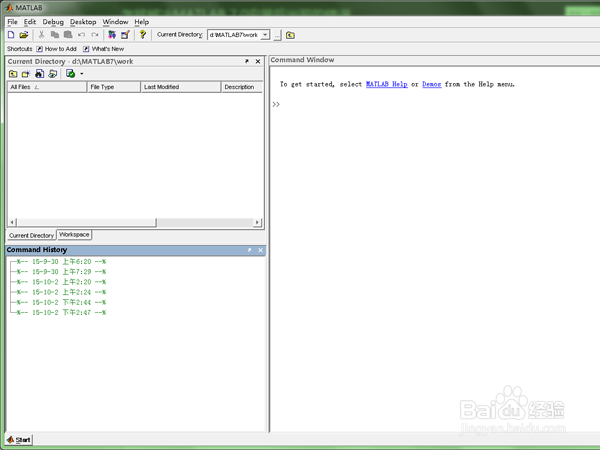This screenshot has height=450, width=600.
Task: Select history entry 15-10-2 上午2:24
Action: pyautogui.click(x=61, y=292)
